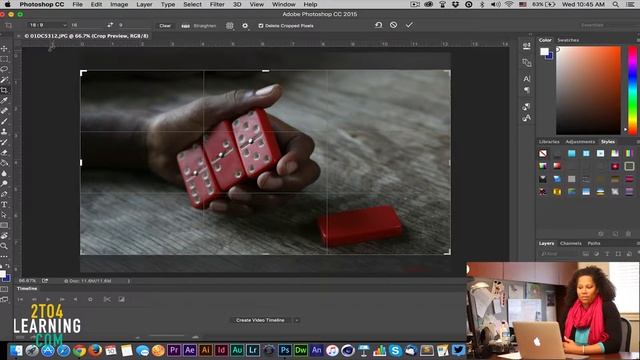This screenshot has width=640, height=360.
Task: Reset the crop box with the undo arrow
Action: pos(378,25)
